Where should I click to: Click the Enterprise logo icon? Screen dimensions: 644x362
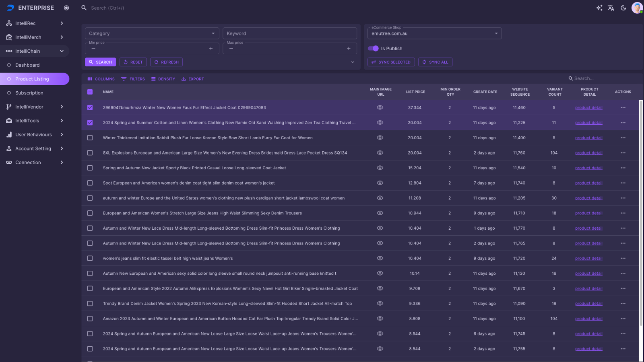pos(10,8)
